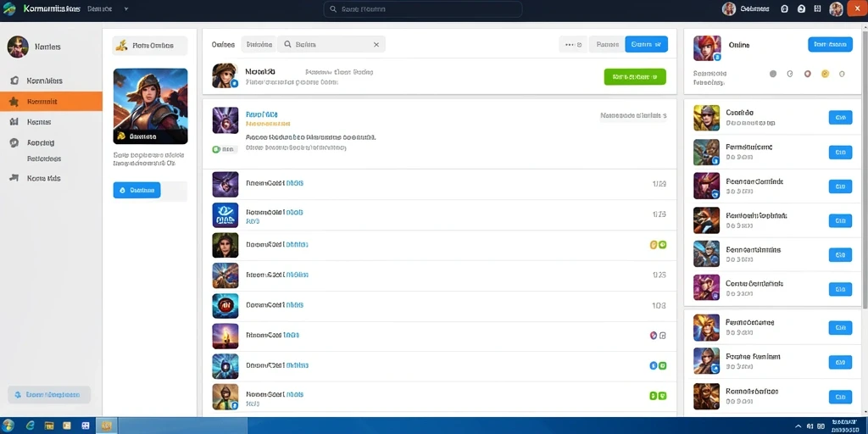The width and height of the screenshot is (868, 434).
Task: Click the orange X button in the top bar
Action: pyautogui.click(x=857, y=8)
